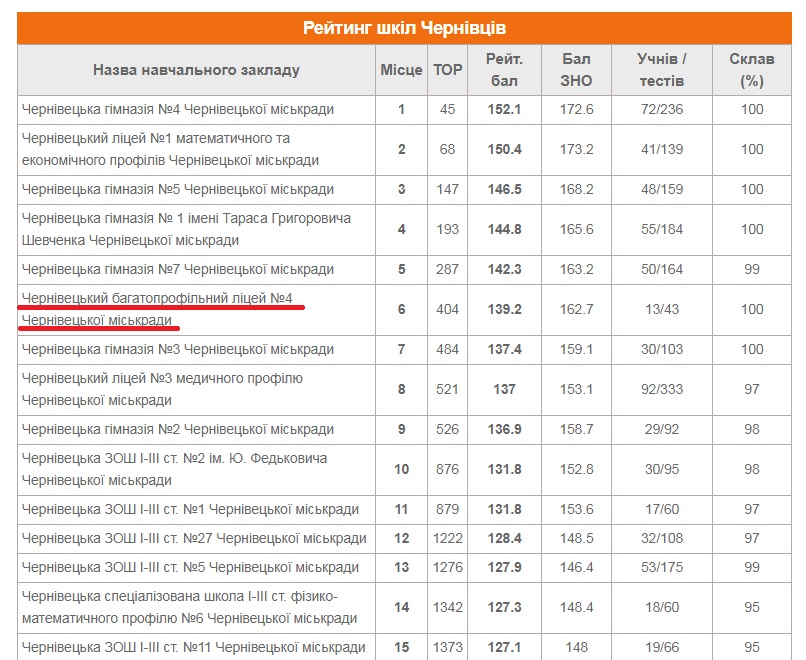The image size is (806, 660).
Task: Click TOP value '1222'
Action: point(447,539)
